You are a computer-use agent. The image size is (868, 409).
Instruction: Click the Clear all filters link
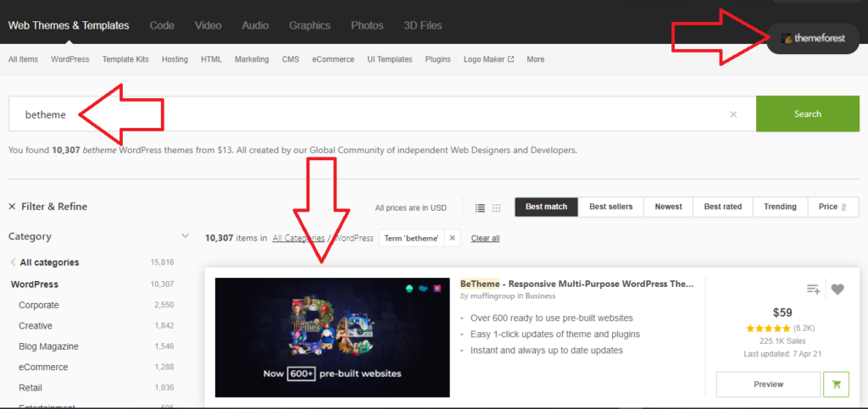[x=486, y=238]
